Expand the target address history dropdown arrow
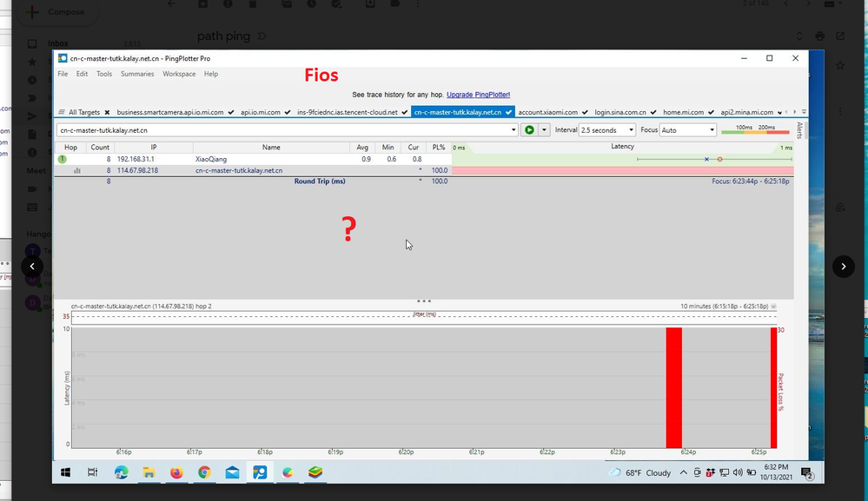 (x=514, y=130)
